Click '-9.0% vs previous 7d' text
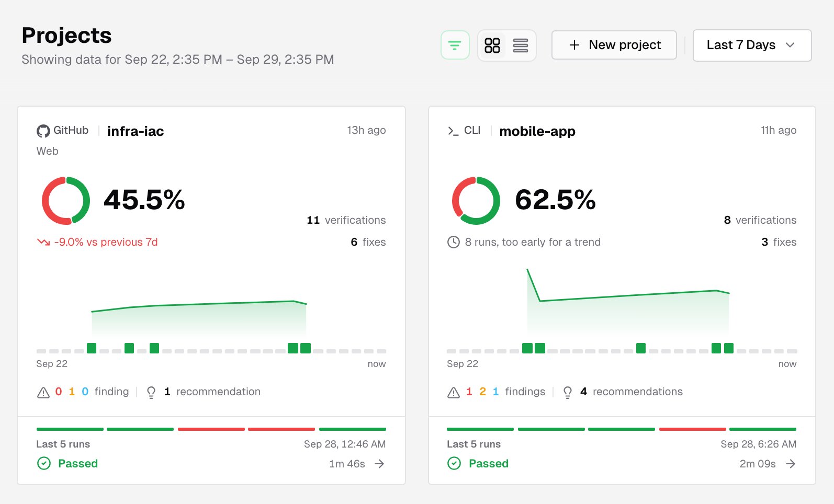 click(106, 242)
